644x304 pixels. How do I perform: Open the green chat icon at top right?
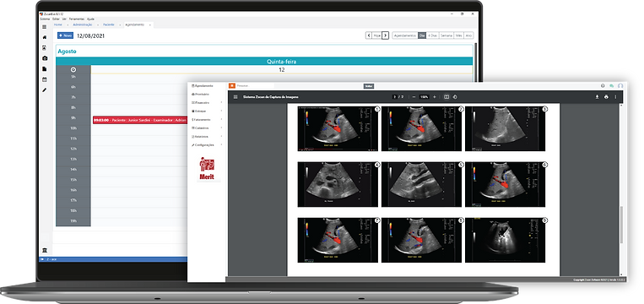[x=612, y=86]
